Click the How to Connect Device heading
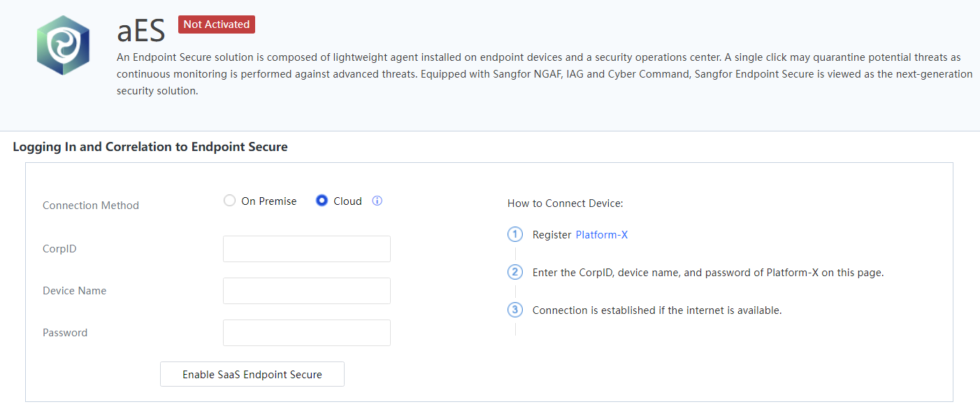Image resolution: width=980 pixels, height=416 pixels. coord(565,203)
